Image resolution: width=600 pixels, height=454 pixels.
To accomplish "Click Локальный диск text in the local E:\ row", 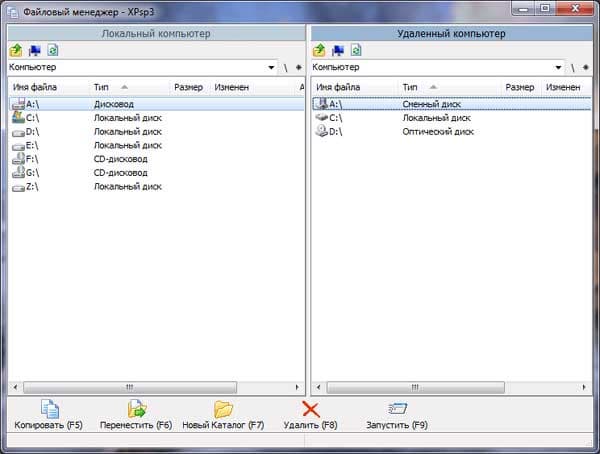I will [128, 145].
